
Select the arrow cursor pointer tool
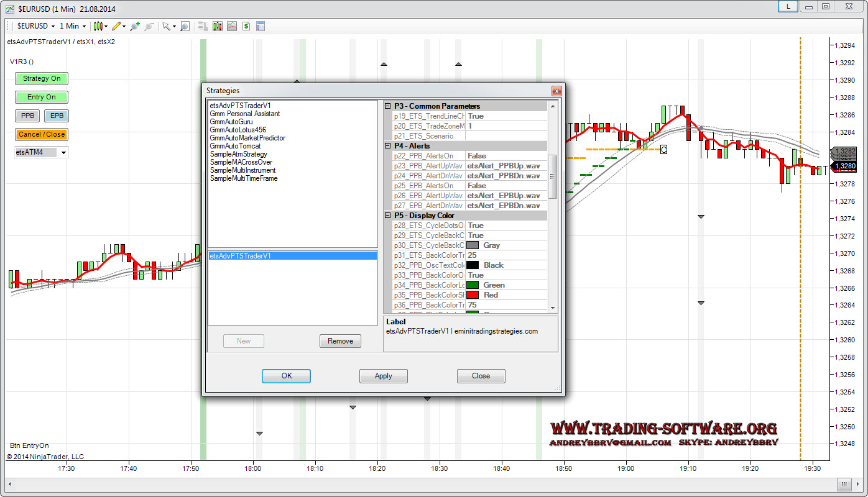[x=166, y=26]
